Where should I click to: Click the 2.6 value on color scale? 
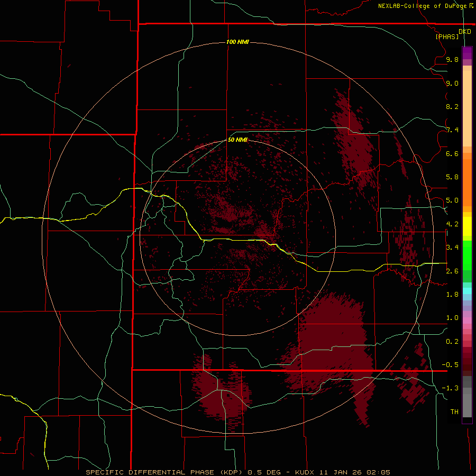point(452,271)
